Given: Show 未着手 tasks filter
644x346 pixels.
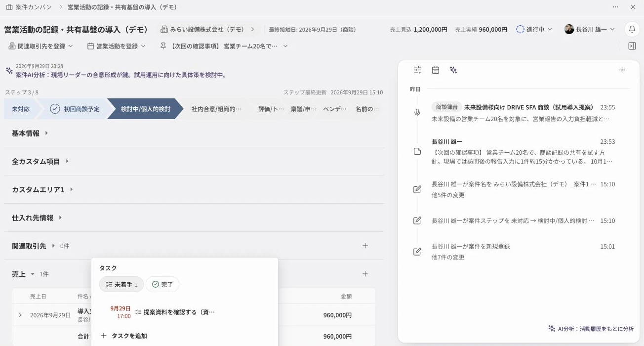Looking at the screenshot, I should (121, 284).
